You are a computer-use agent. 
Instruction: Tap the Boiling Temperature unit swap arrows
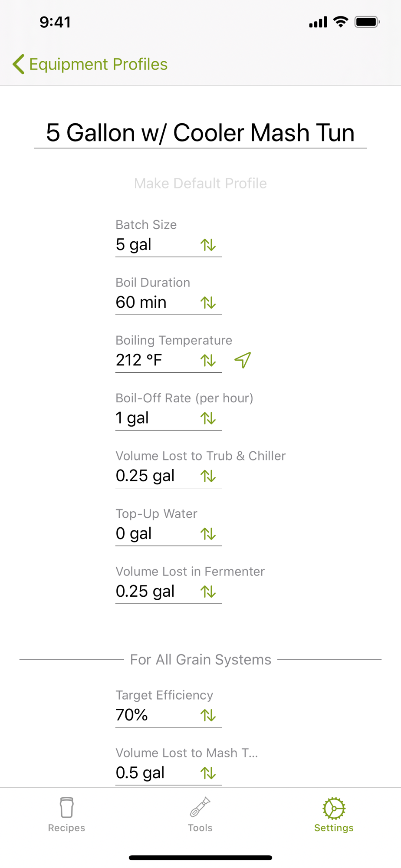pos(208,361)
